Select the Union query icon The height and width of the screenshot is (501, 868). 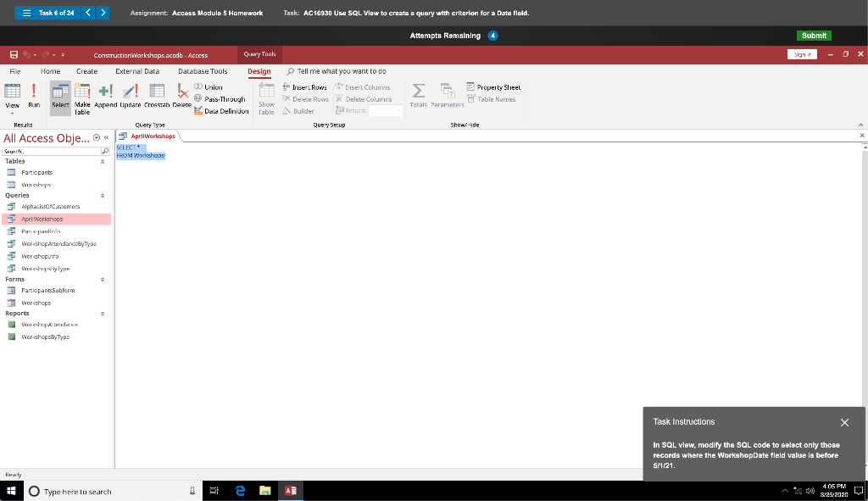(210, 86)
